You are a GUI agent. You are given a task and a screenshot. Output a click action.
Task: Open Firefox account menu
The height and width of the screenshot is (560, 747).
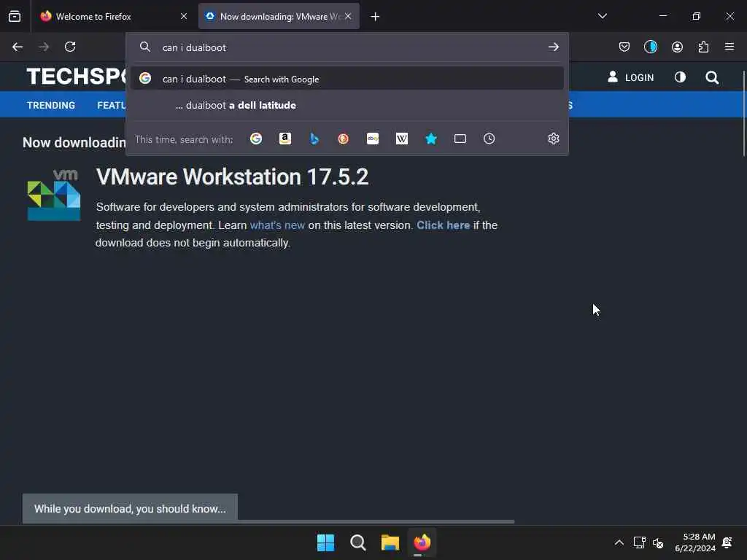point(677,47)
